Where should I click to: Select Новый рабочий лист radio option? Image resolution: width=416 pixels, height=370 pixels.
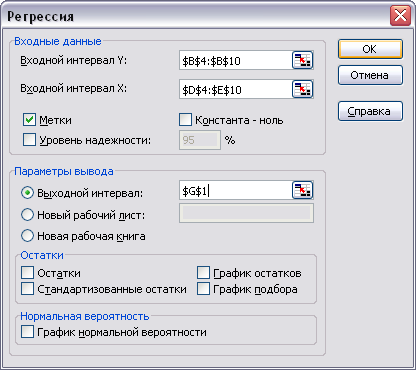tap(27, 215)
